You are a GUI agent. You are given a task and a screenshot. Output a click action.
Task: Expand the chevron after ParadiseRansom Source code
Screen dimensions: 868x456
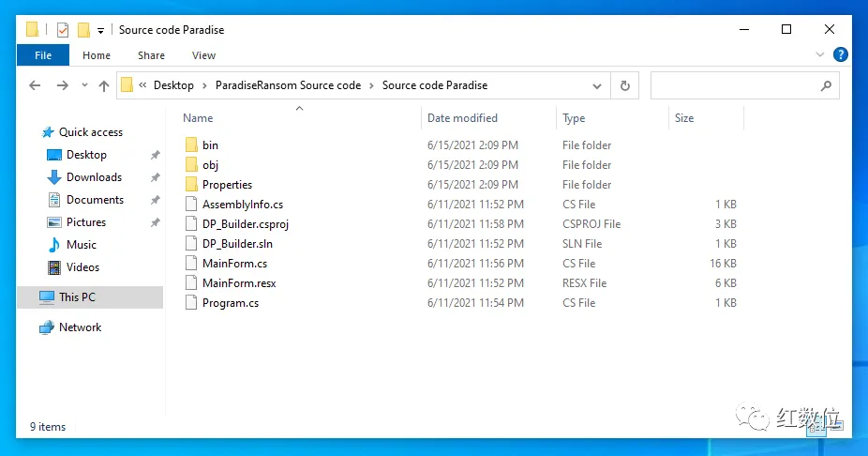pos(371,86)
